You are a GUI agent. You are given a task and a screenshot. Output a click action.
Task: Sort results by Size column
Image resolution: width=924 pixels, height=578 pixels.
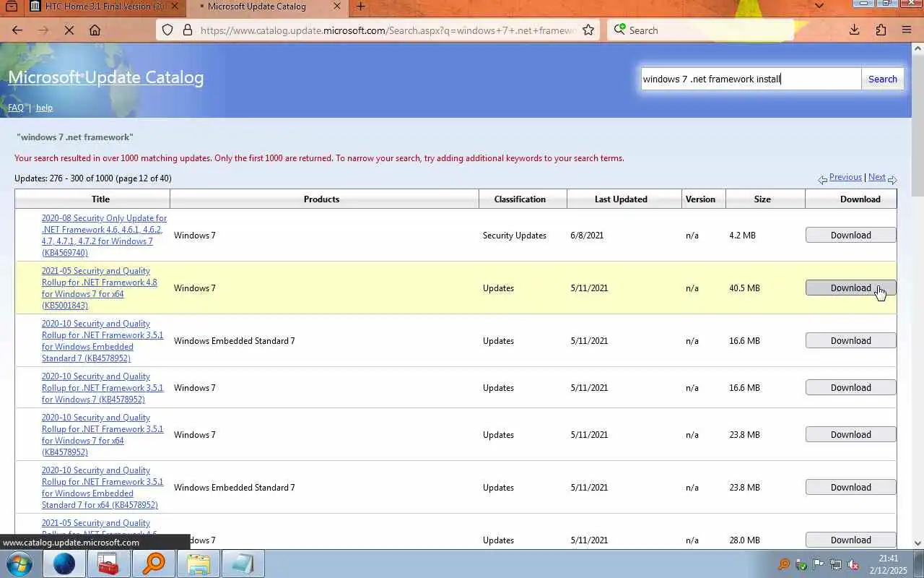point(762,199)
